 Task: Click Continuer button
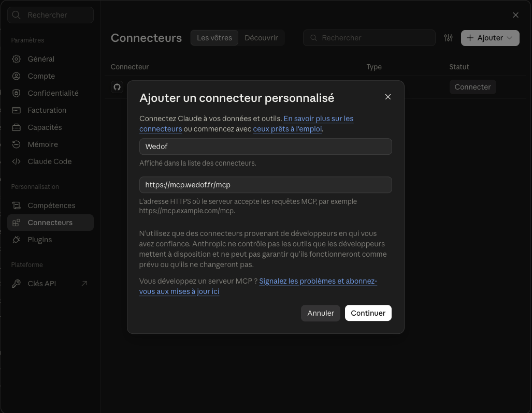coord(368,313)
